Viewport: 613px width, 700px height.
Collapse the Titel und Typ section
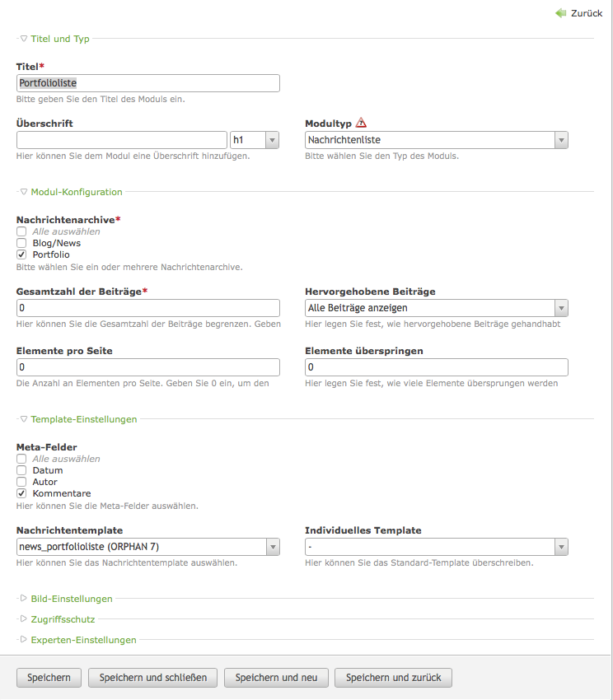pos(59,39)
